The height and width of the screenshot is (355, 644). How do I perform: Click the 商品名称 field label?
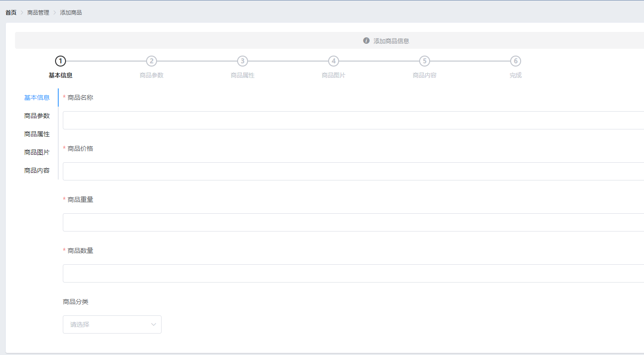[x=80, y=98]
